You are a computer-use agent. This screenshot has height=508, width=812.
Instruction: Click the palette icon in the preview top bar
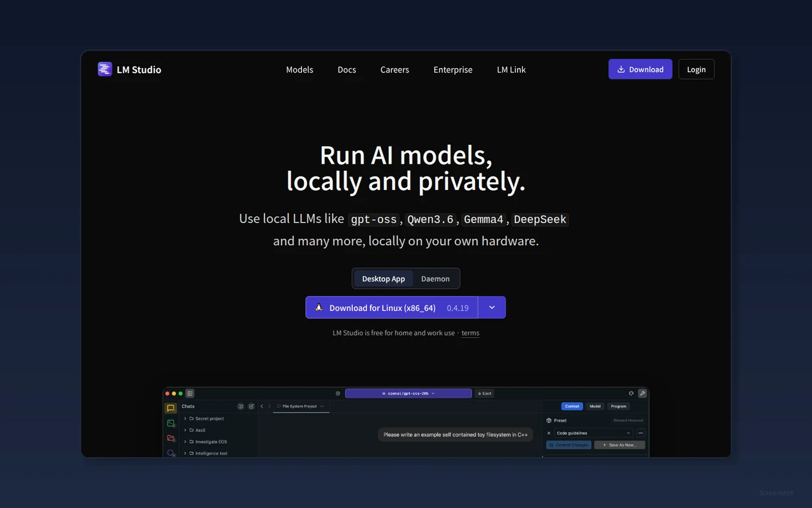coord(631,394)
